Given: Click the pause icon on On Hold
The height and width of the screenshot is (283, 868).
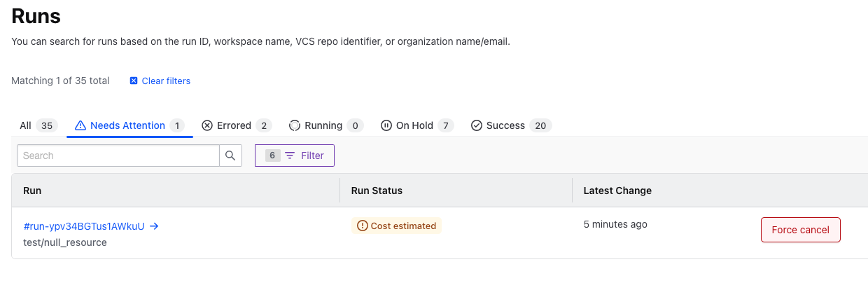Looking at the screenshot, I should (386, 126).
